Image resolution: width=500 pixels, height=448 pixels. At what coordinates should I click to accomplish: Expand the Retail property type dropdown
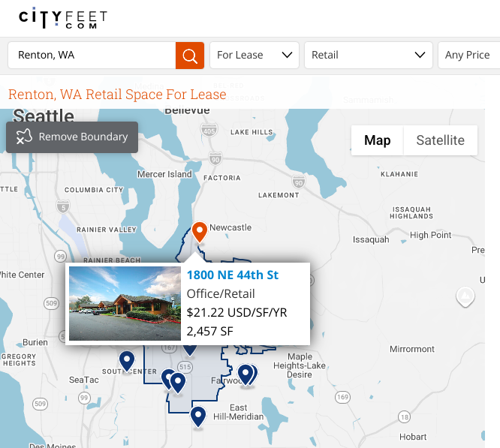point(368,55)
